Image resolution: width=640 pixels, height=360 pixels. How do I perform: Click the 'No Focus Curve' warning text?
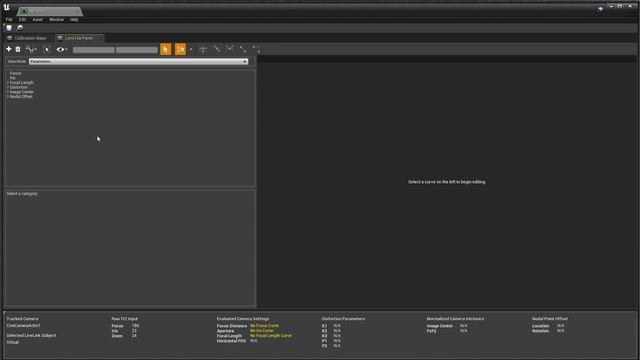click(264, 326)
